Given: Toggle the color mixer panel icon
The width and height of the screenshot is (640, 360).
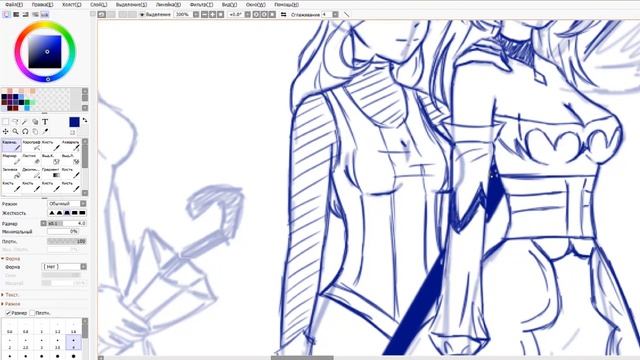Looking at the screenshot, I should click(35, 14).
